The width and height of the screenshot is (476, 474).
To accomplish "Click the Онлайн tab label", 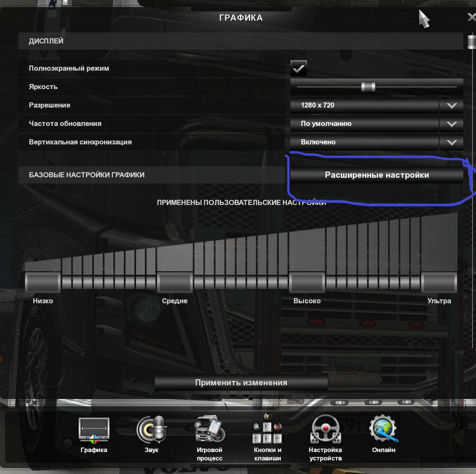I will point(384,450).
